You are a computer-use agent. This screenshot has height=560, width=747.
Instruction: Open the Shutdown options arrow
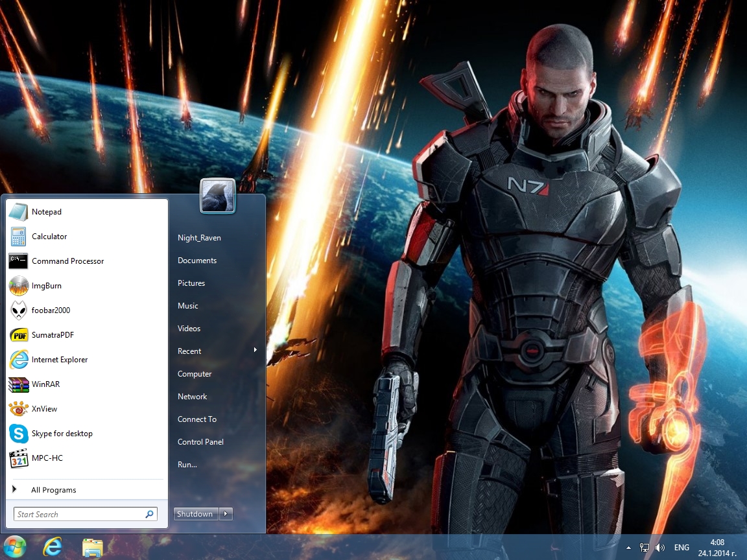(226, 514)
